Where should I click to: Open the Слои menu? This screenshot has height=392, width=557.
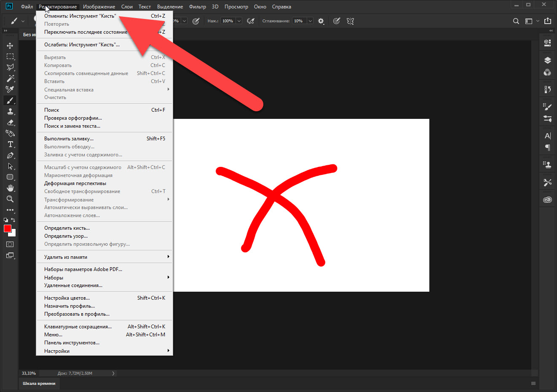(x=127, y=7)
